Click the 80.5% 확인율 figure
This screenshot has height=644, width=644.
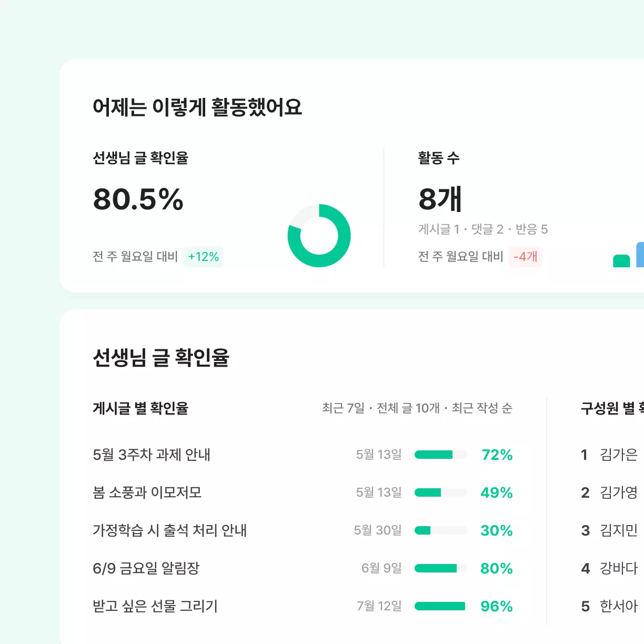pyautogui.click(x=138, y=199)
